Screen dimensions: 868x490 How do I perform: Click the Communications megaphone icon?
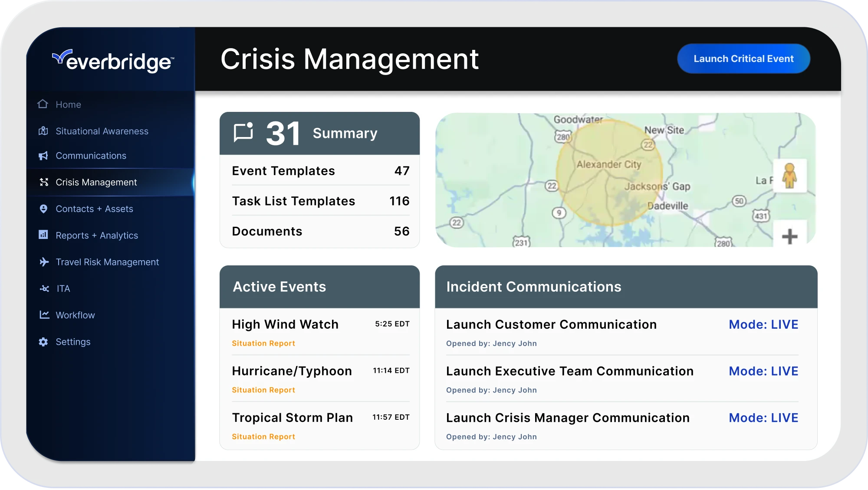pyautogui.click(x=43, y=156)
